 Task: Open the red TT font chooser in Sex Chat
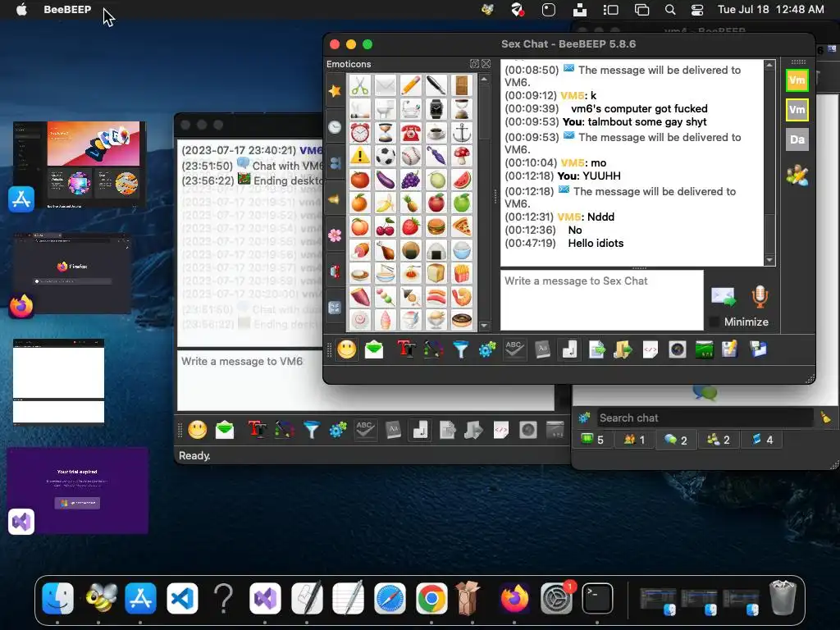(407, 349)
